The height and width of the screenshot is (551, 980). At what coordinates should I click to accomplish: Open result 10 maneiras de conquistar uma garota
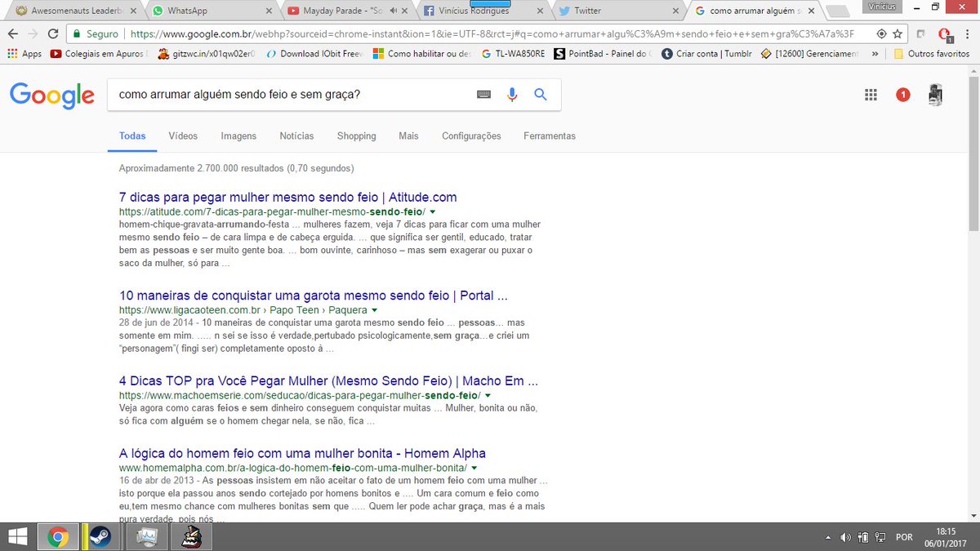click(x=314, y=295)
